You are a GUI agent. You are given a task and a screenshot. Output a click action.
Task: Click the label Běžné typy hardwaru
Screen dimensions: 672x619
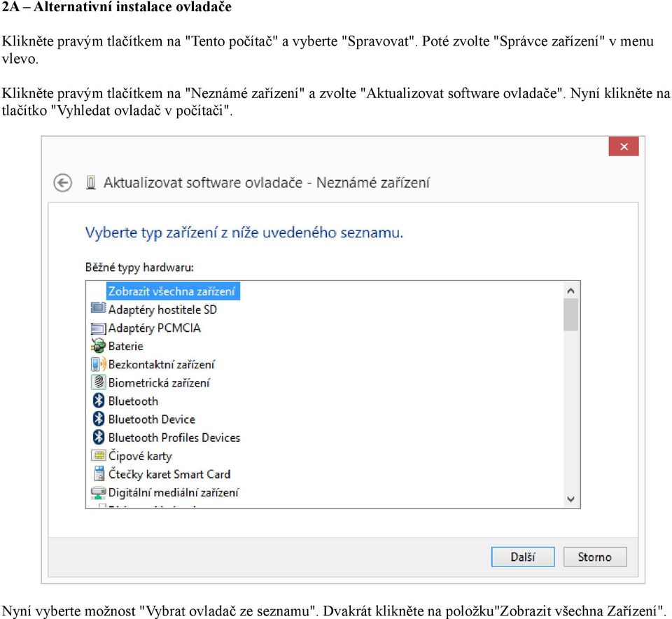pyautogui.click(x=139, y=267)
